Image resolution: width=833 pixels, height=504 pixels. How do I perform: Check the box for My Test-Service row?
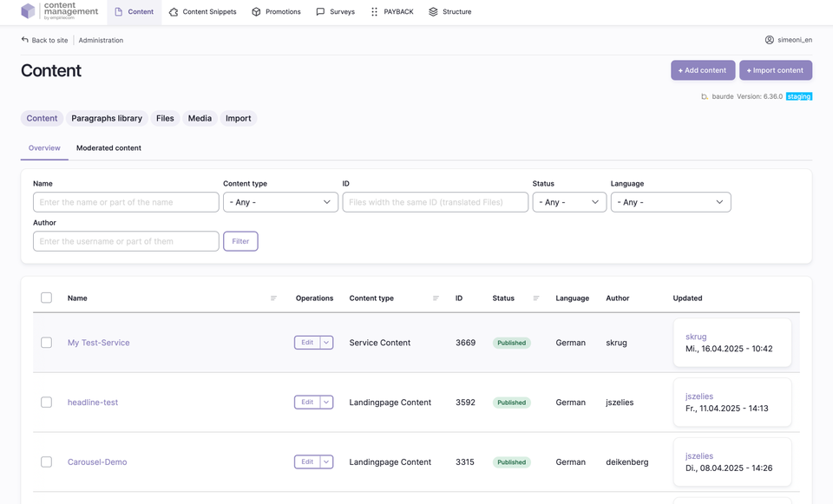click(x=47, y=343)
